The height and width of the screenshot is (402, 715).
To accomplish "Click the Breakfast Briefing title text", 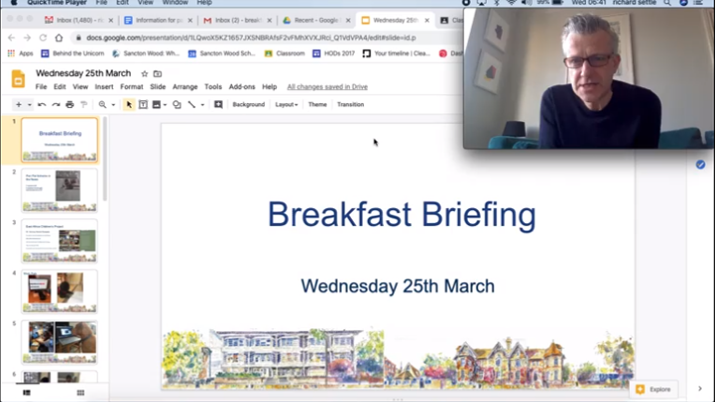I will [x=402, y=214].
